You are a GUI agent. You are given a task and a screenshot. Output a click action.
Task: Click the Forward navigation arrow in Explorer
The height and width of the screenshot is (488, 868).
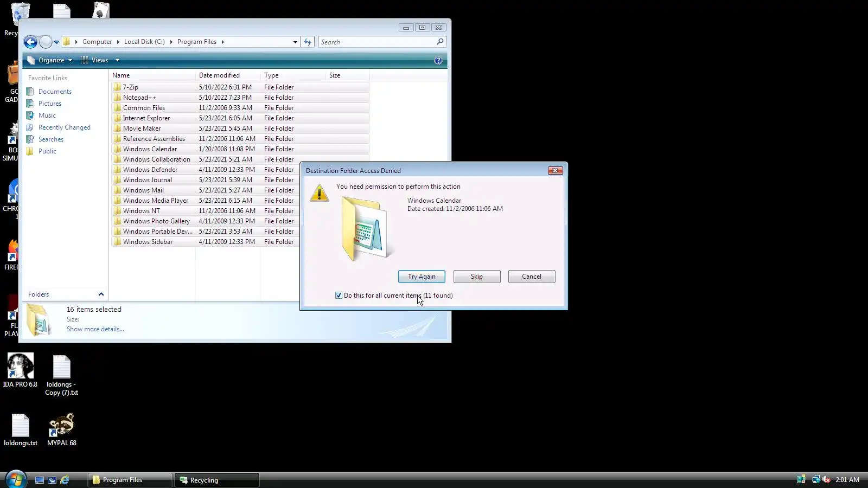(x=46, y=42)
